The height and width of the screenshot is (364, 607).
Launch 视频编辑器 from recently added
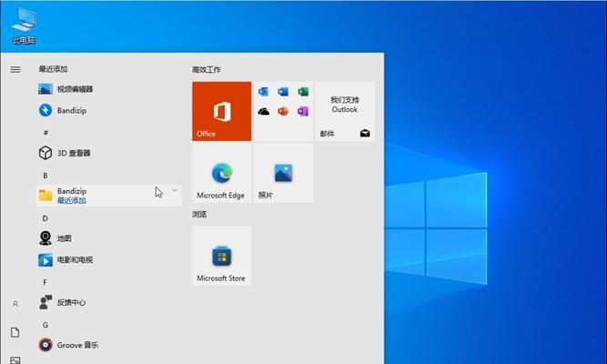coord(109,89)
